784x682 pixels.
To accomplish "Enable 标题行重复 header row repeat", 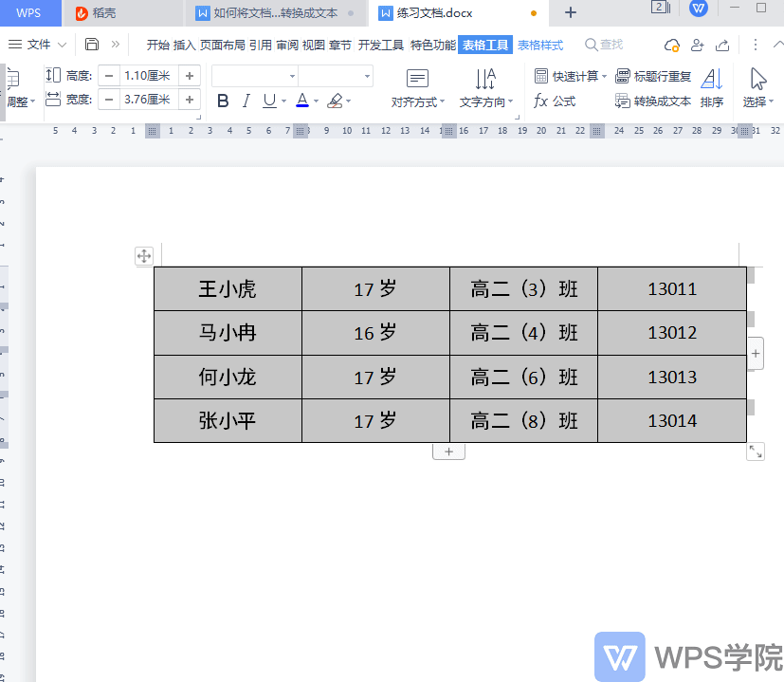I will [x=653, y=76].
